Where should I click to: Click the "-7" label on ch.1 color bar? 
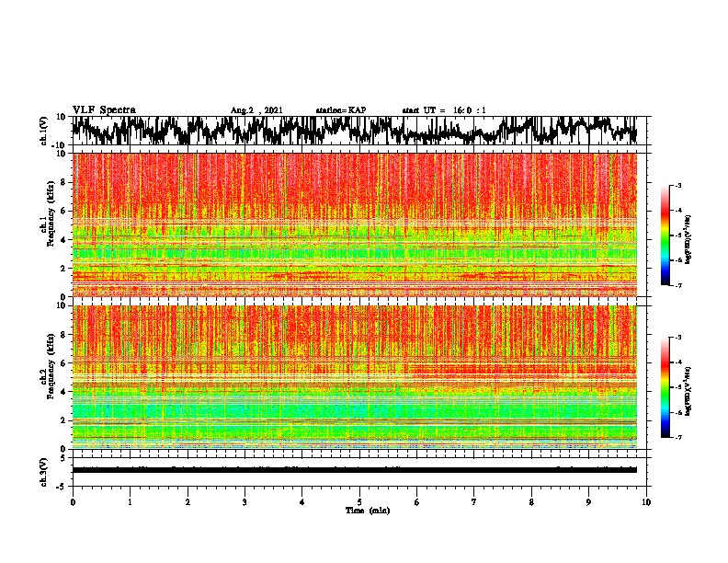click(678, 285)
